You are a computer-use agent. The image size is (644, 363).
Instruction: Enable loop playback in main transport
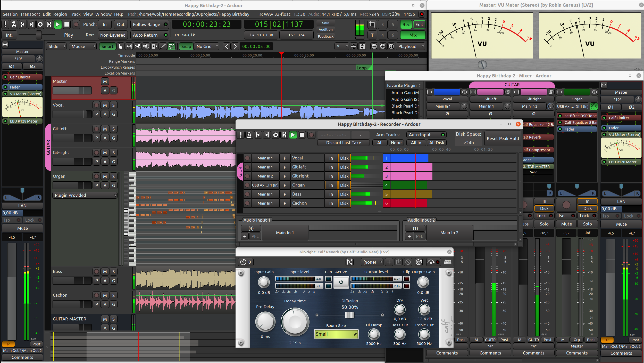[40, 25]
